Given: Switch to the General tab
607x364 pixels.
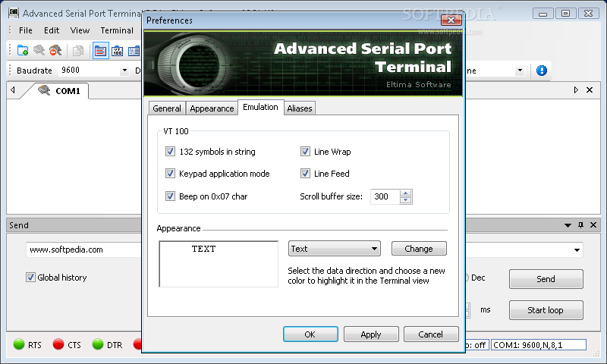Looking at the screenshot, I should pyautogui.click(x=167, y=108).
